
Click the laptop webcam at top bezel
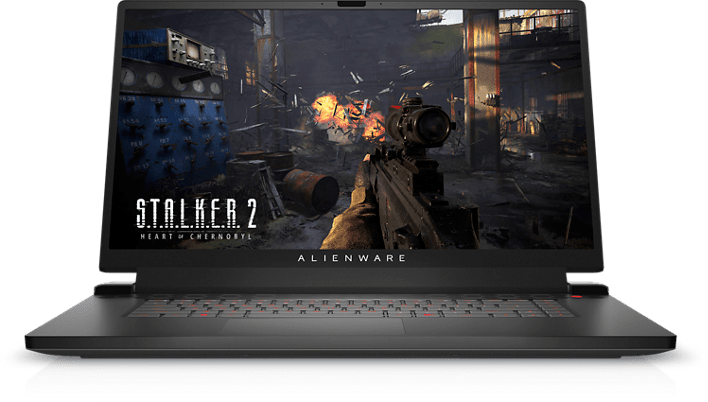pos(351,4)
